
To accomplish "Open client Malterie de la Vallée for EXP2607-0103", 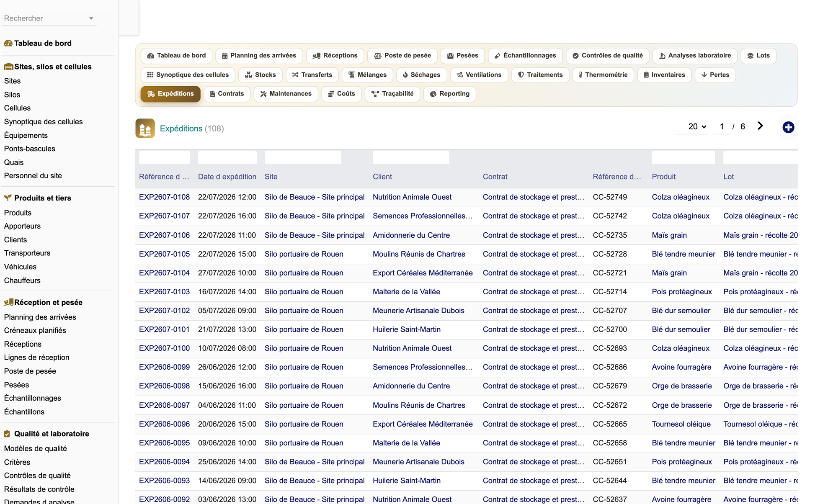I will coord(406,292).
